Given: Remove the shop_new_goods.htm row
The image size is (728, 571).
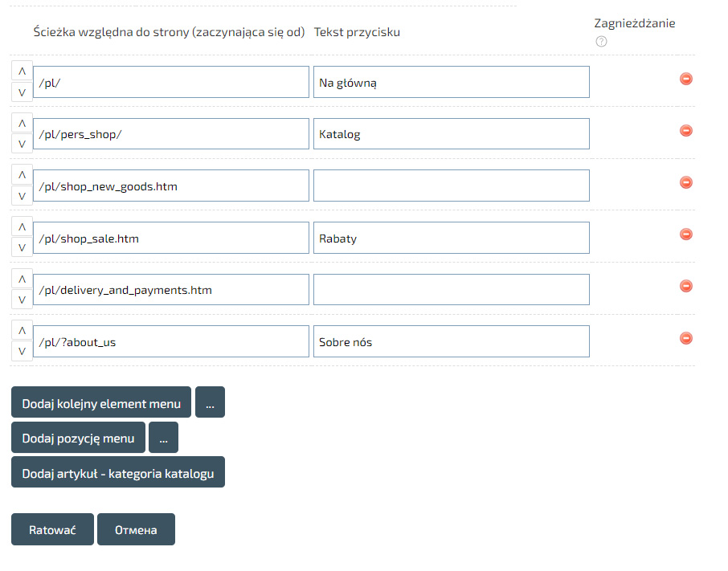Looking at the screenshot, I should coord(686,182).
